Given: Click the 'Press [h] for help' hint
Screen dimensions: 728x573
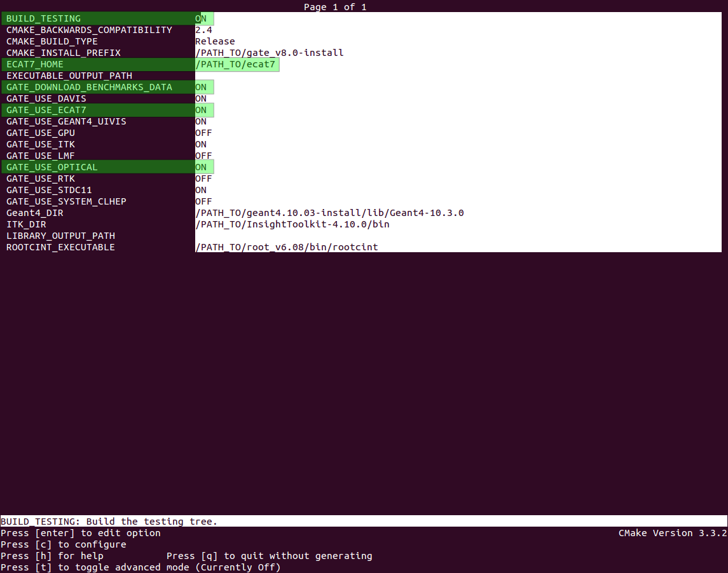Looking at the screenshot, I should click(x=52, y=556).
